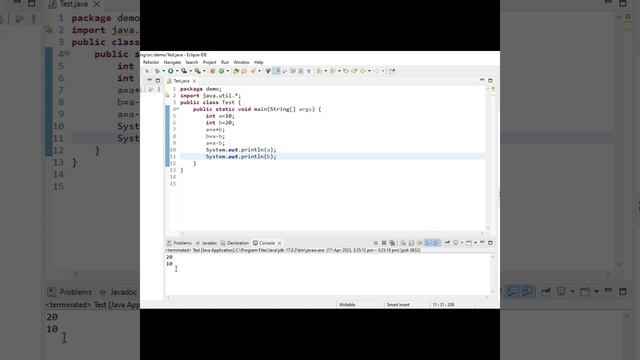Click the left side view's link icon
This screenshot has height=360, width=640.
(151, 89)
